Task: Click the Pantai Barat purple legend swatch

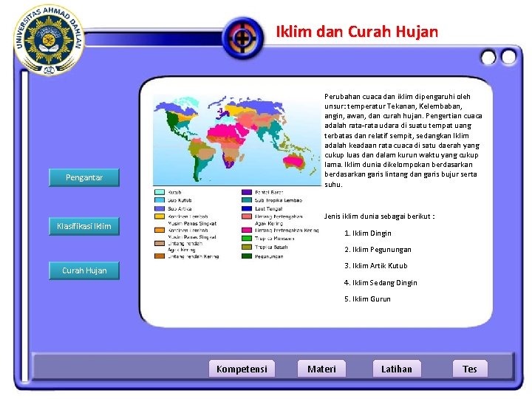Action: [x=247, y=192]
